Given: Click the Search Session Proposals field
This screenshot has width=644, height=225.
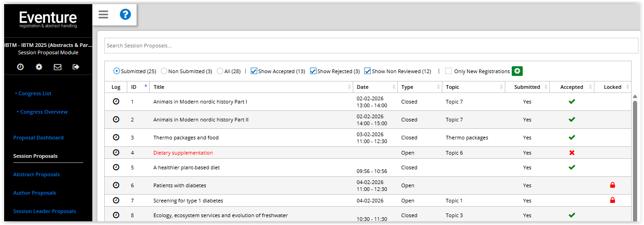Looking at the screenshot, I should (x=371, y=46).
